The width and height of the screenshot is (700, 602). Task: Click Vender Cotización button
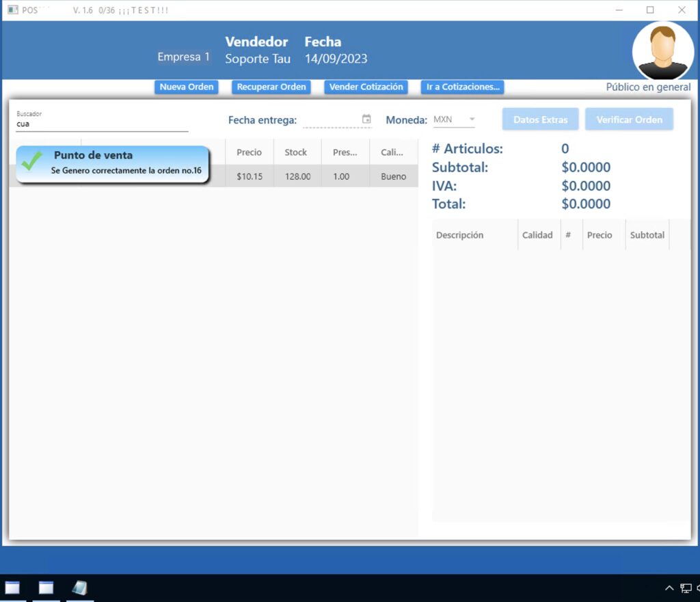pyautogui.click(x=366, y=87)
